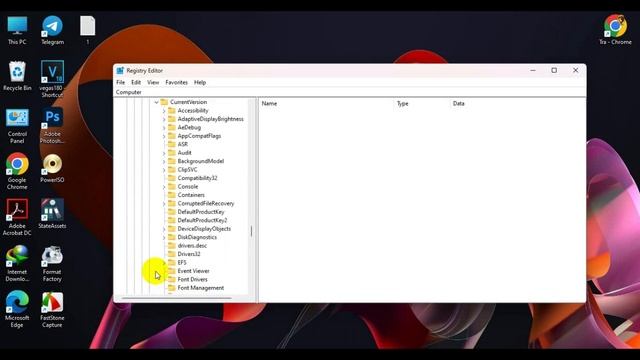
Task: Expand the BackgroundModel key
Action: 164,162
